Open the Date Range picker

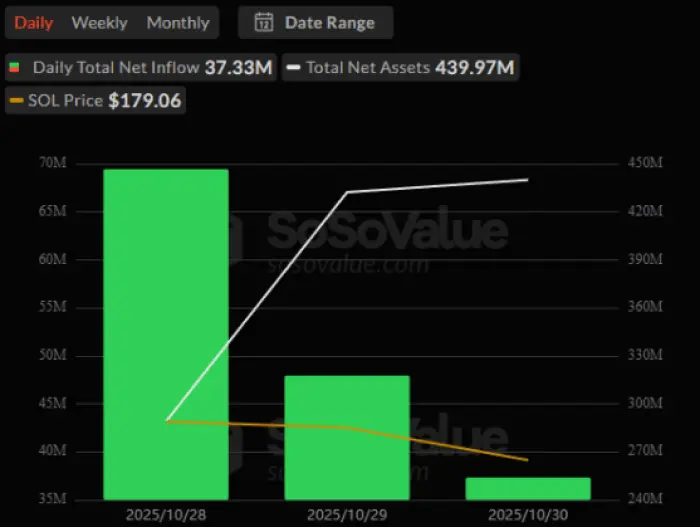point(316,22)
